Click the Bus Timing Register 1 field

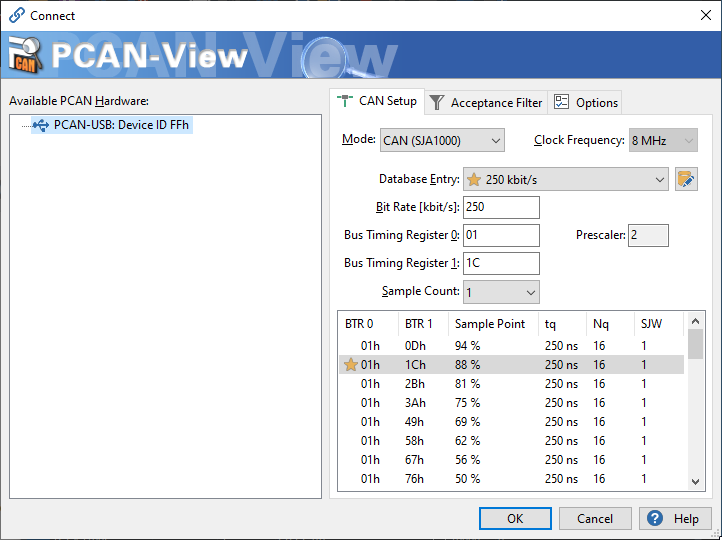click(501, 264)
